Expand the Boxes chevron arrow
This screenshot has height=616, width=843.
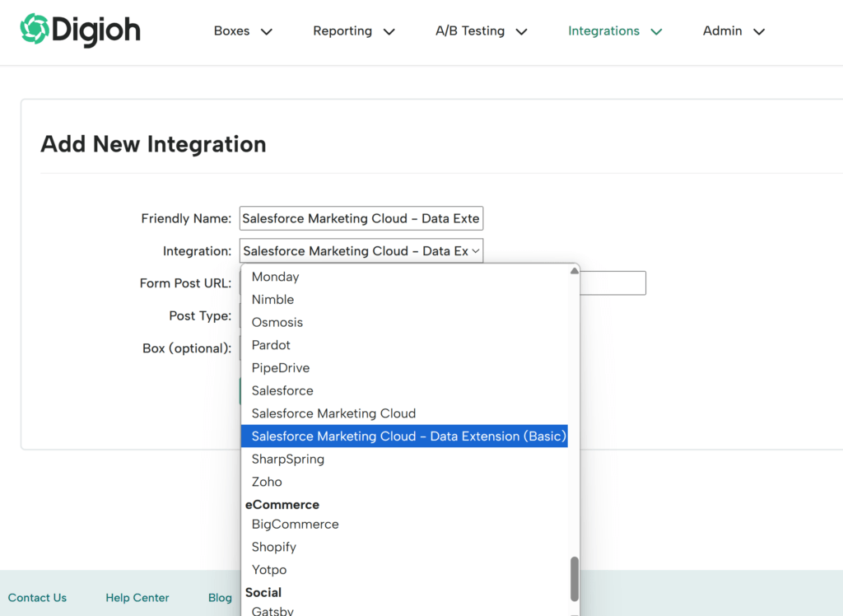[x=266, y=32]
